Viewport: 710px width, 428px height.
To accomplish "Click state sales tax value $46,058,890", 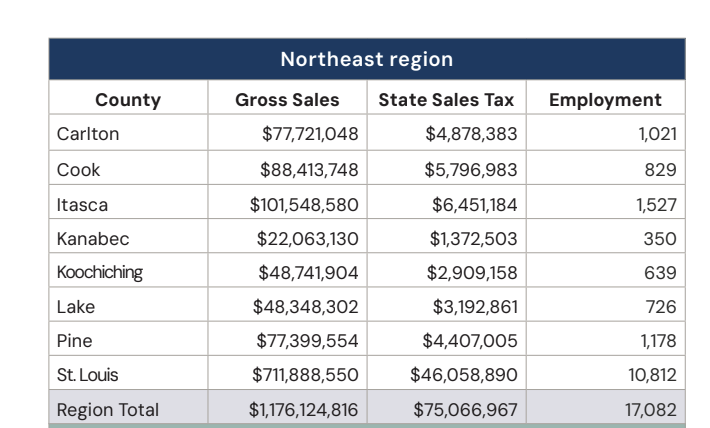I will tap(463, 375).
